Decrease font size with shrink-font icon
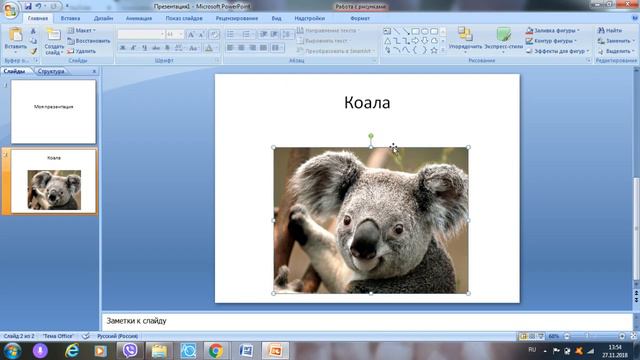Image resolution: width=640 pixels, height=360 pixels. coord(201,35)
